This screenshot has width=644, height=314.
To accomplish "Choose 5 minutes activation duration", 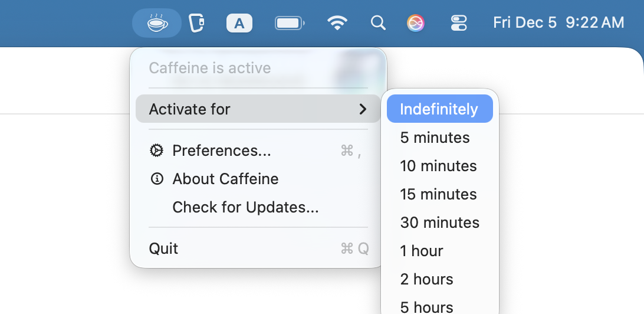I will pos(435,138).
